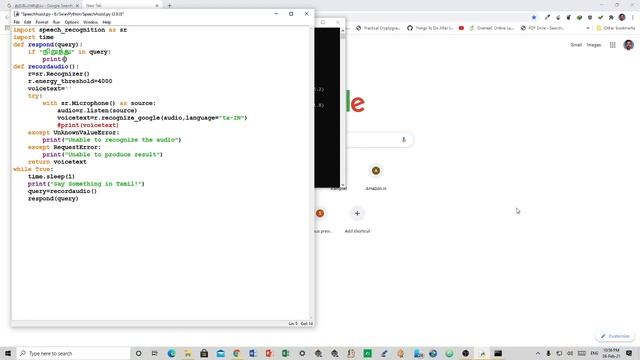
Task: Open the Practical Cryptography bookmark
Action: click(378, 28)
